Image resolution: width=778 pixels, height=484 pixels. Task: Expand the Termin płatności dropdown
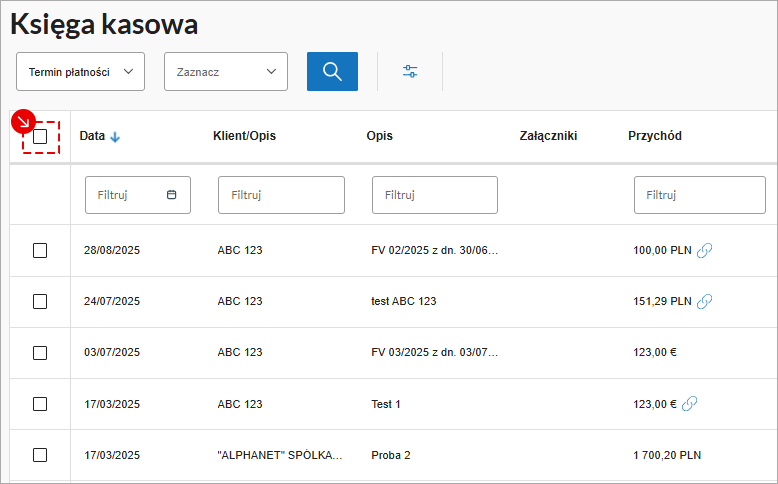pos(81,72)
